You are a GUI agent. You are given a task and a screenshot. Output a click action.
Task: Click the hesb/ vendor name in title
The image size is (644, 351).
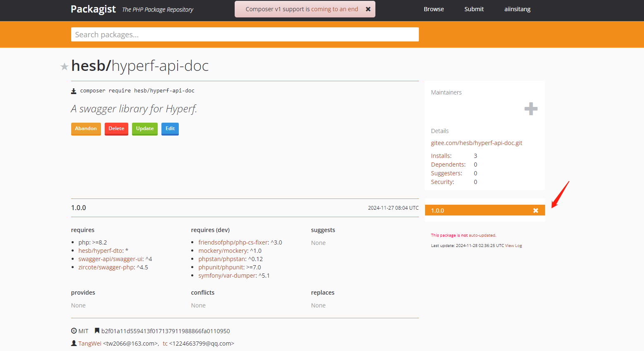(x=91, y=66)
